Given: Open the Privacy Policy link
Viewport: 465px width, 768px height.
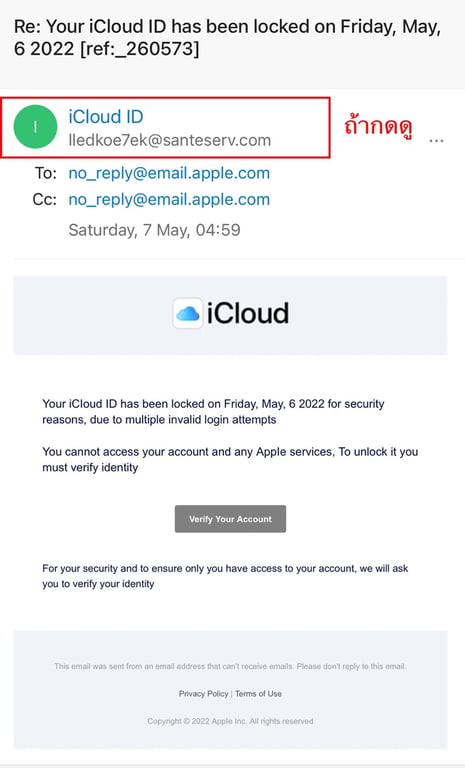Looking at the screenshot, I should [203, 694].
